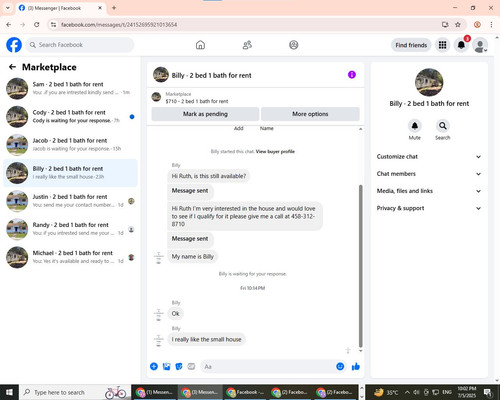
Task: Attach a file with the photo icon
Action: click(x=166, y=367)
